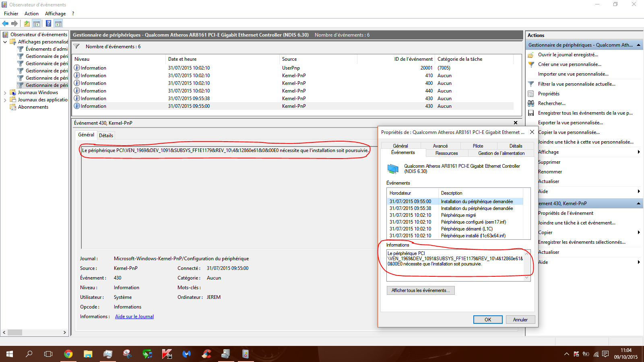Open the Copier submenu arrow in Actions

tap(639, 232)
